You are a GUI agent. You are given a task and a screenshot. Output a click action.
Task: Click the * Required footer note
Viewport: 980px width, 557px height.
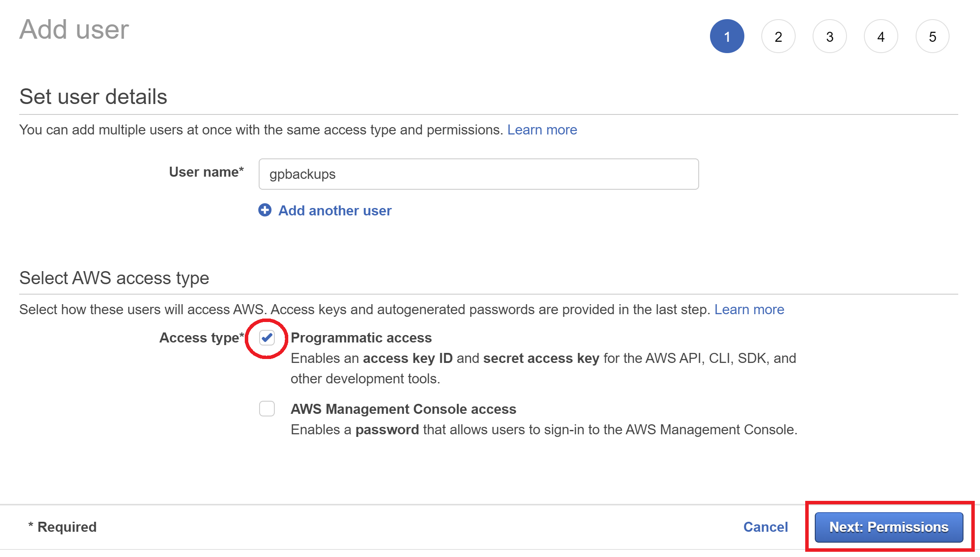pos(63,527)
